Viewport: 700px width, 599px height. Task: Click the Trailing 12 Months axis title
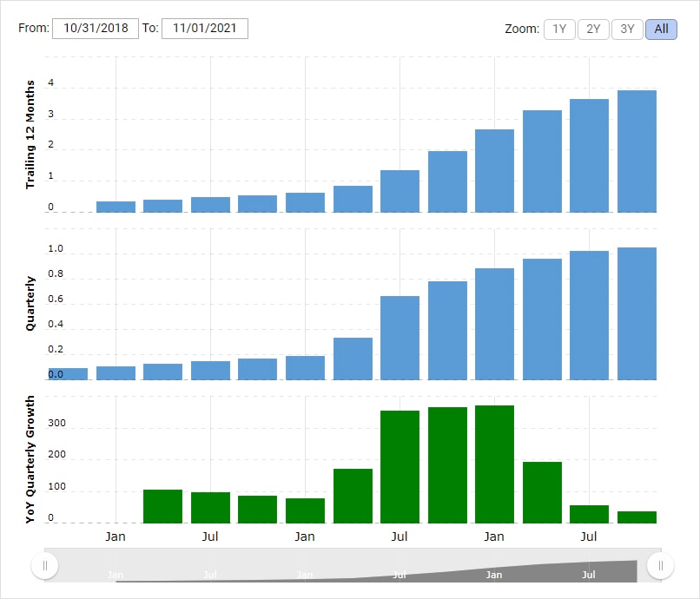pos(30,135)
